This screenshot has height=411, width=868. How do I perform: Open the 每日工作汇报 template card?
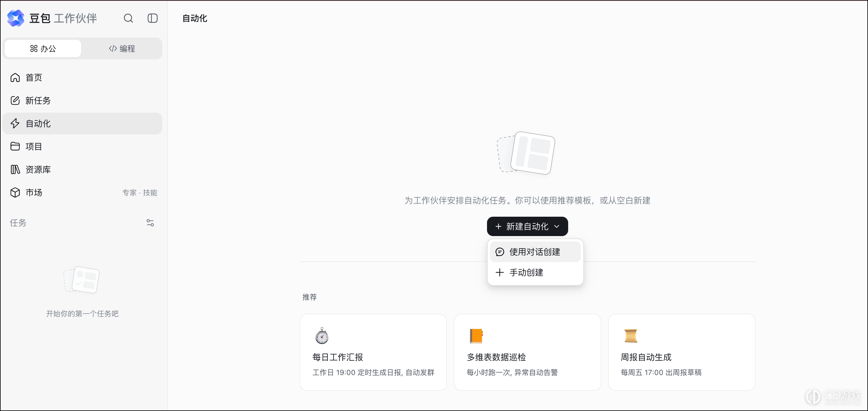point(373,352)
